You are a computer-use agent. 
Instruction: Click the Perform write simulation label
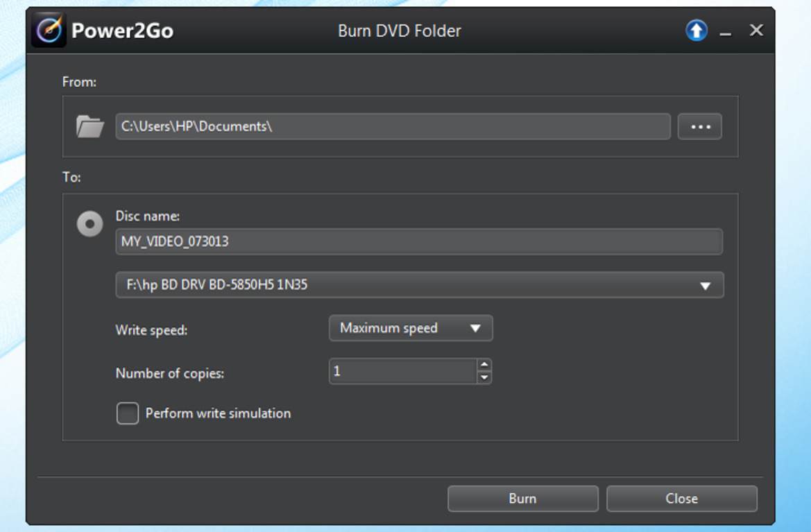[x=219, y=413]
